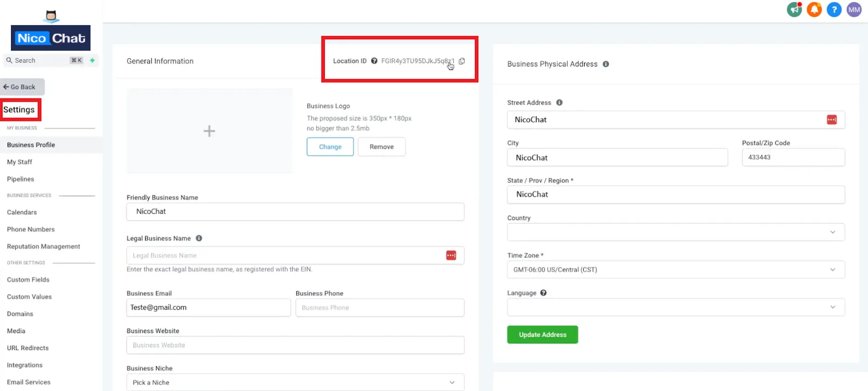Expand the Time Zone dropdown
This screenshot has height=391, width=868.
tap(676, 270)
